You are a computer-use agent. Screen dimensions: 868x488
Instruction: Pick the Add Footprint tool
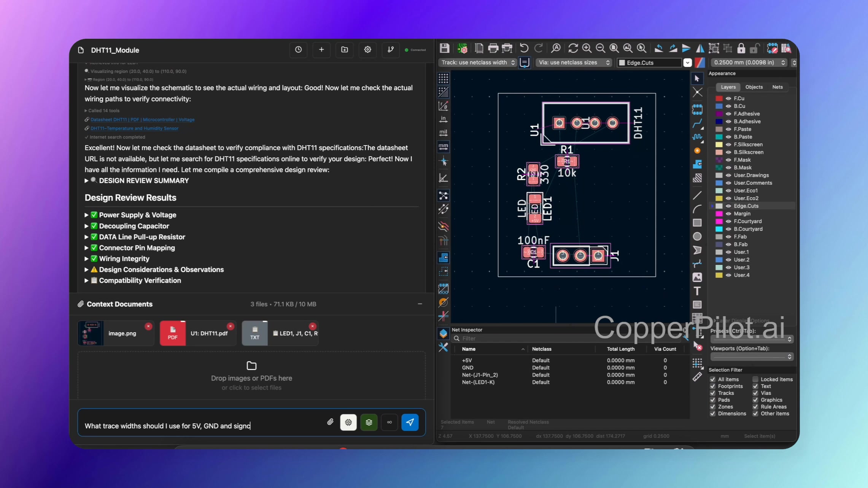click(697, 109)
